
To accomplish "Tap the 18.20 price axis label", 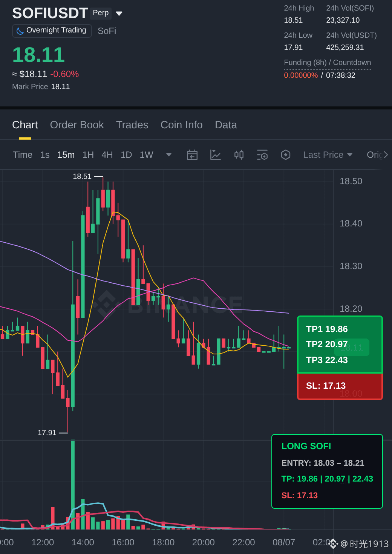I will (351, 309).
